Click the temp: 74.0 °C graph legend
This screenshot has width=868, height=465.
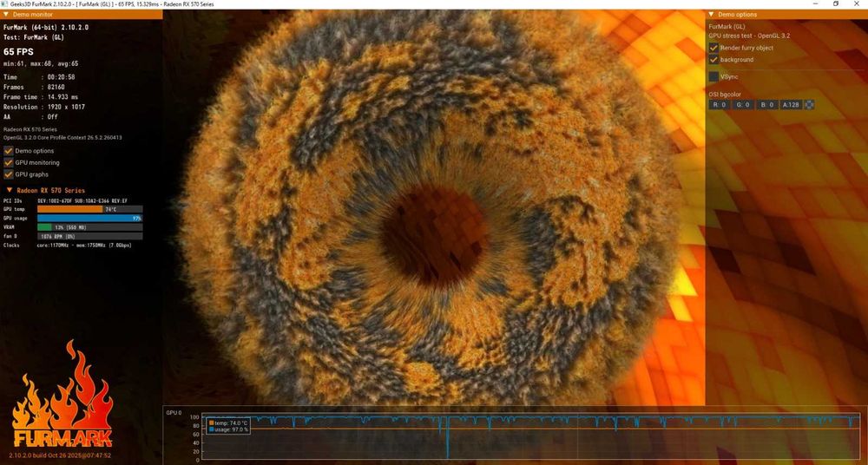coord(229,422)
